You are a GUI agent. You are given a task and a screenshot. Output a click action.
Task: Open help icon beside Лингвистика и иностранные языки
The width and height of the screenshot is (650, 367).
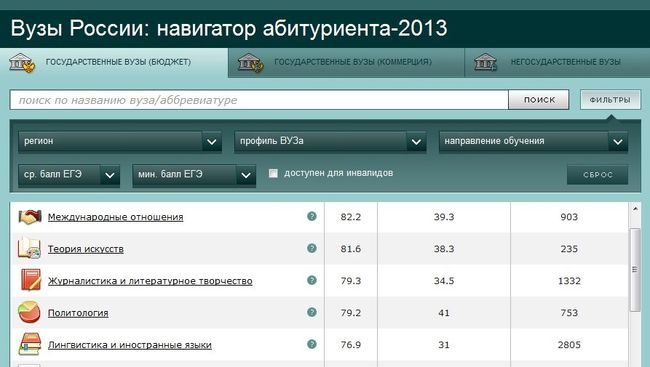312,344
